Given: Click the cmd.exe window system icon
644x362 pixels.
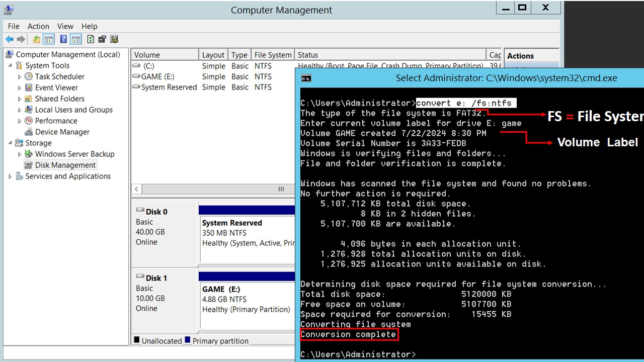Looking at the screenshot, I should click(306, 78).
